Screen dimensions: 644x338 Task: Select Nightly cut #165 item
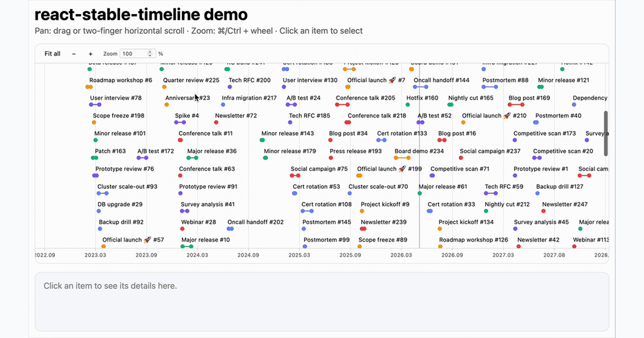tap(471, 98)
